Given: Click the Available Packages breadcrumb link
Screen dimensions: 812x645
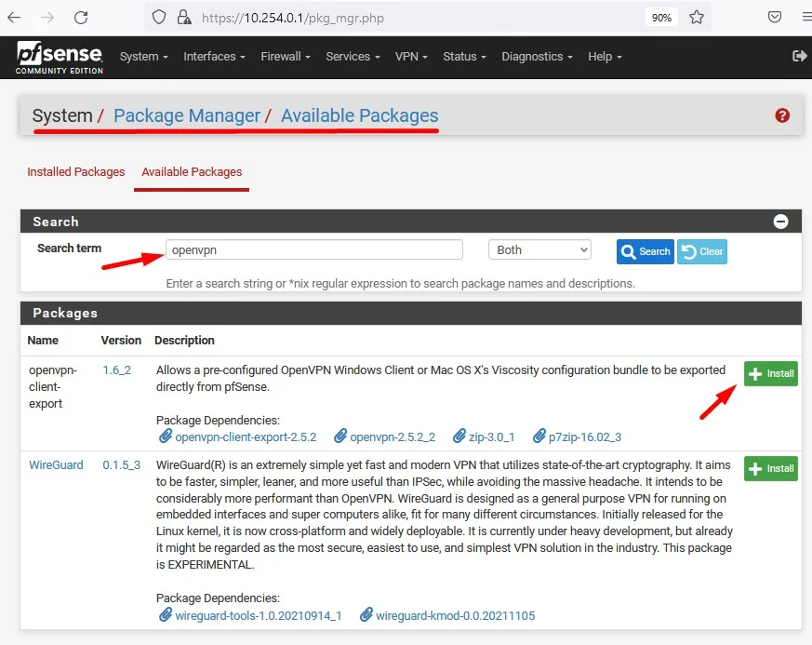Looking at the screenshot, I should click(x=359, y=115).
